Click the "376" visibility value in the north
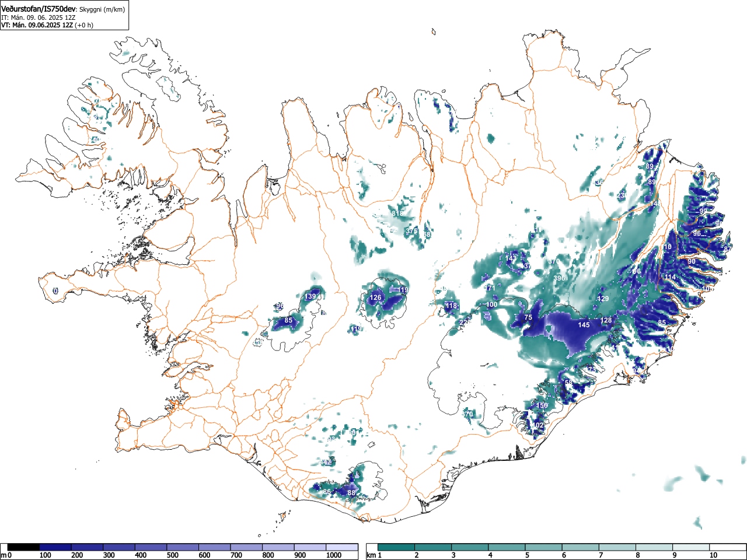The width and height of the screenshot is (747, 560). coord(411,231)
